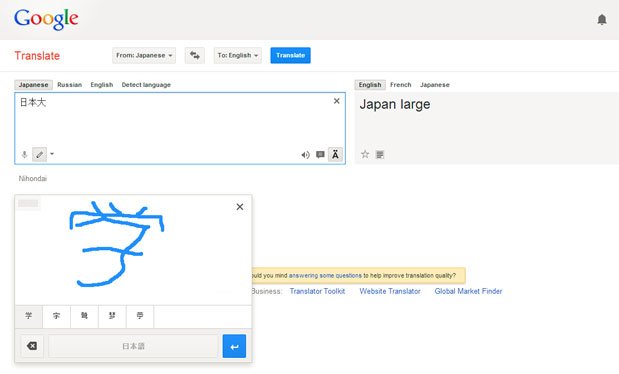The width and height of the screenshot is (619, 374).
Task: Select all translation text icon
Action: (380, 154)
